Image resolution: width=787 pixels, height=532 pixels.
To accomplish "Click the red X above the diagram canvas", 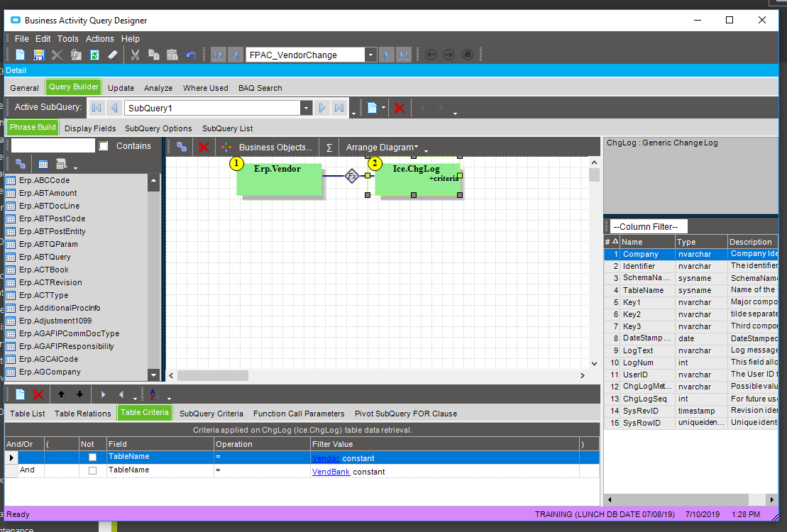I will click(x=204, y=147).
